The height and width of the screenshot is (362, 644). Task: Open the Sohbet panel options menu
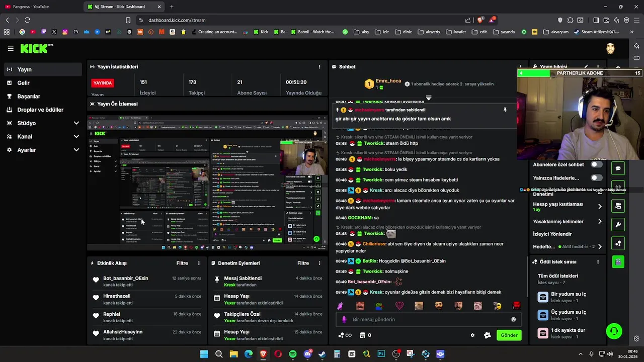(x=520, y=66)
